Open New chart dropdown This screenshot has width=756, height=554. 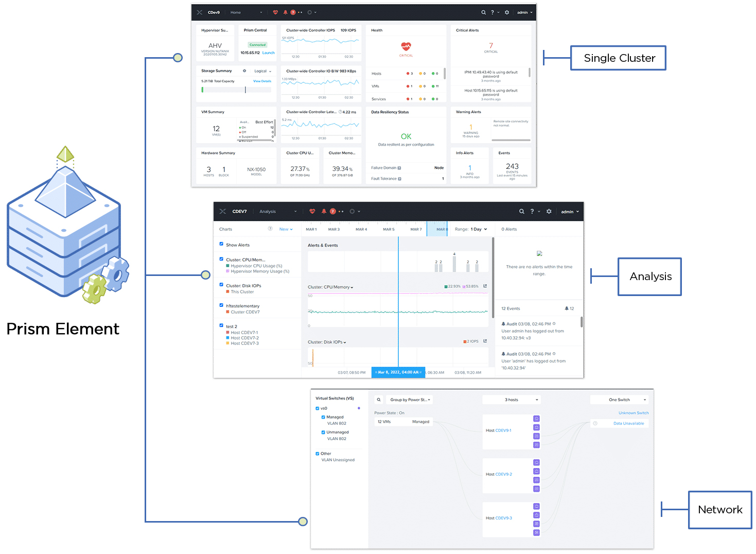coord(286,229)
